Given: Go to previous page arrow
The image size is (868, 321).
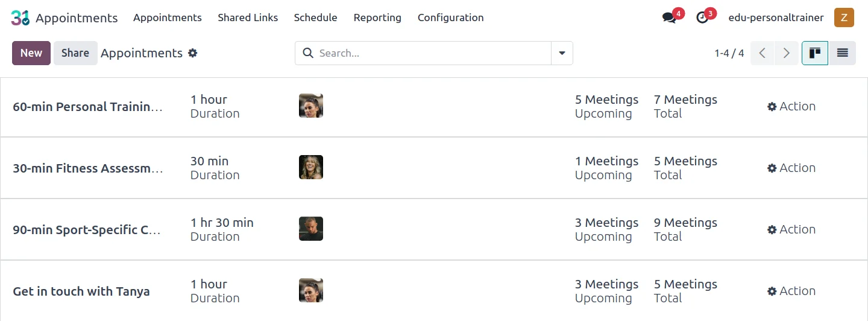Looking at the screenshot, I should [x=762, y=53].
